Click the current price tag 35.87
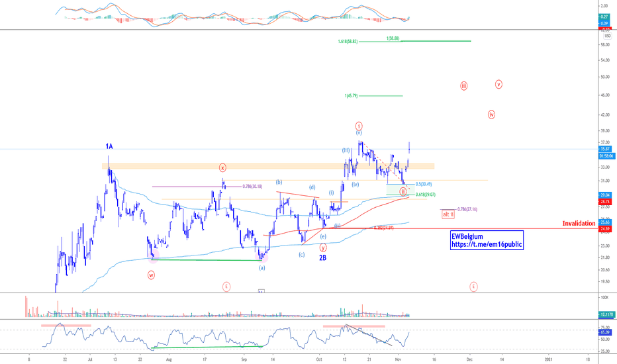Image resolution: width=617 pixels, height=364 pixels. (605, 149)
